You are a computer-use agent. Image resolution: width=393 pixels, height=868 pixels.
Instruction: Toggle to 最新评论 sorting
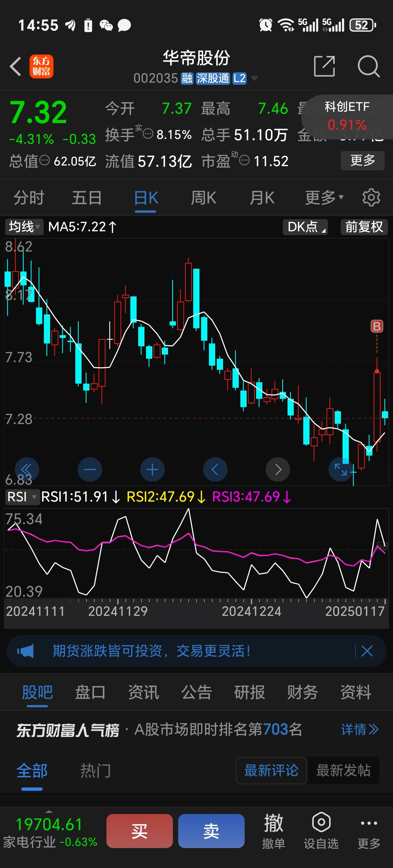tap(271, 770)
